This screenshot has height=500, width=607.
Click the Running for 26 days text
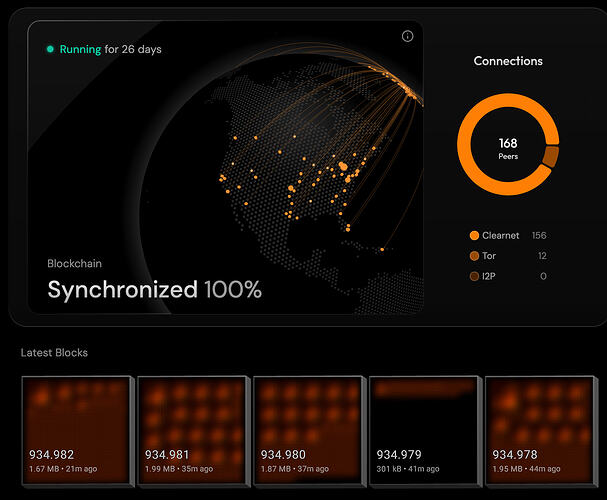point(110,49)
